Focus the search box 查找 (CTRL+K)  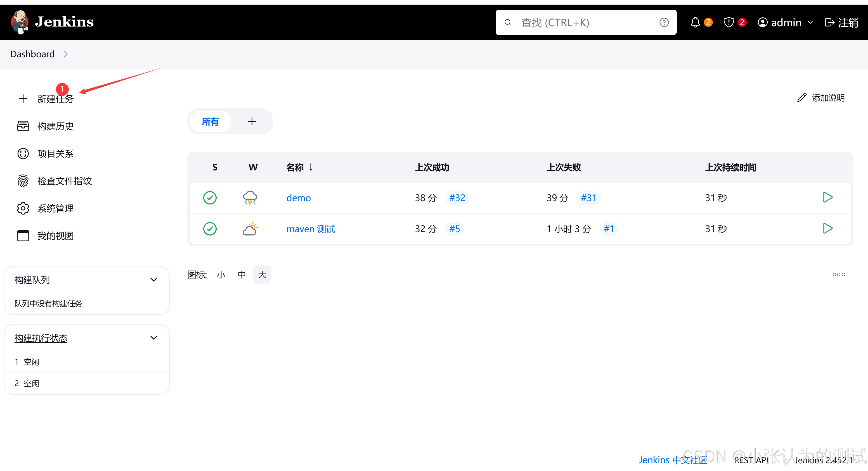[586, 22]
